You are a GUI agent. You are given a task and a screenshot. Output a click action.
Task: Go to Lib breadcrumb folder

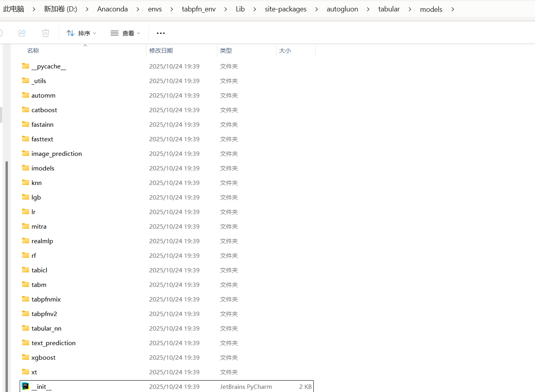click(x=240, y=9)
